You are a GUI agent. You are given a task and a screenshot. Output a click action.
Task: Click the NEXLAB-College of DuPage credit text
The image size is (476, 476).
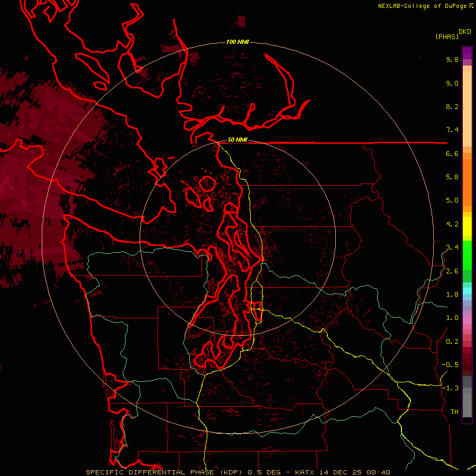[423, 6]
